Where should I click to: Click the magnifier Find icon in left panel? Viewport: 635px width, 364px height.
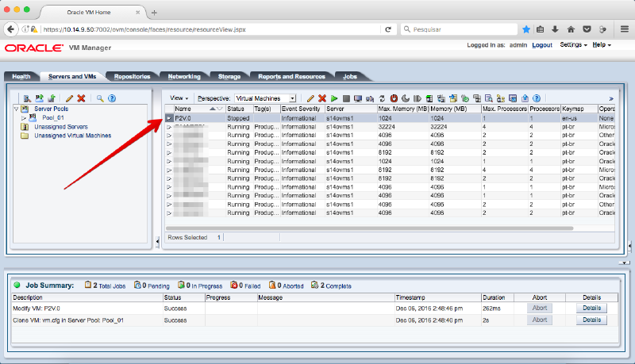tap(100, 98)
